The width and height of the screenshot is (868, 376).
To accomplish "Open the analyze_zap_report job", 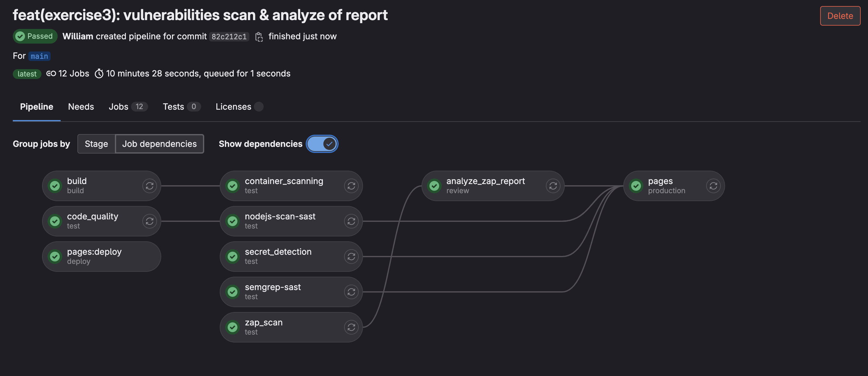I will coord(493,186).
